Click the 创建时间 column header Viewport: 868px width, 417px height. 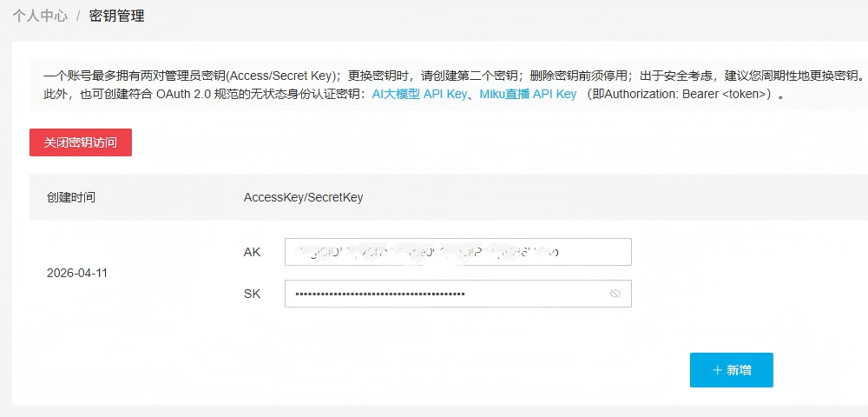[x=71, y=197]
